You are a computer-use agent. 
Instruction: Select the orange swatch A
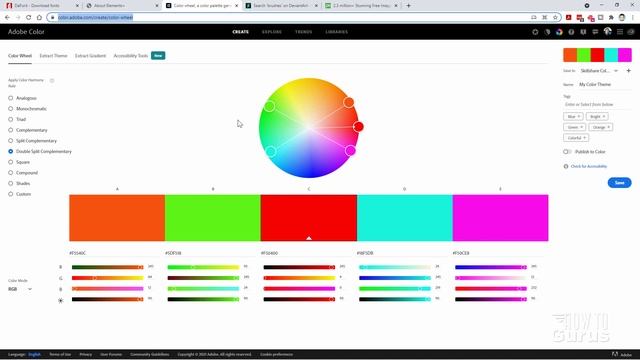tap(117, 218)
